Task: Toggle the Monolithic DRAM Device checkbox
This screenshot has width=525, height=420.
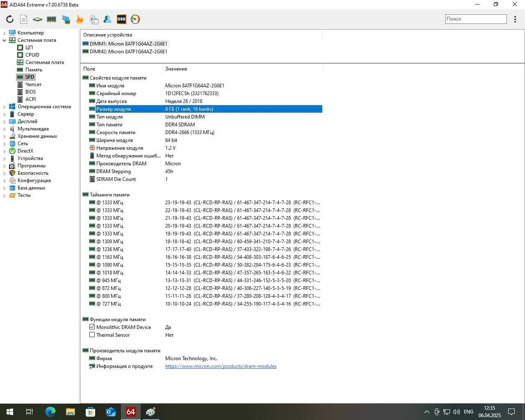Action: pos(92,327)
